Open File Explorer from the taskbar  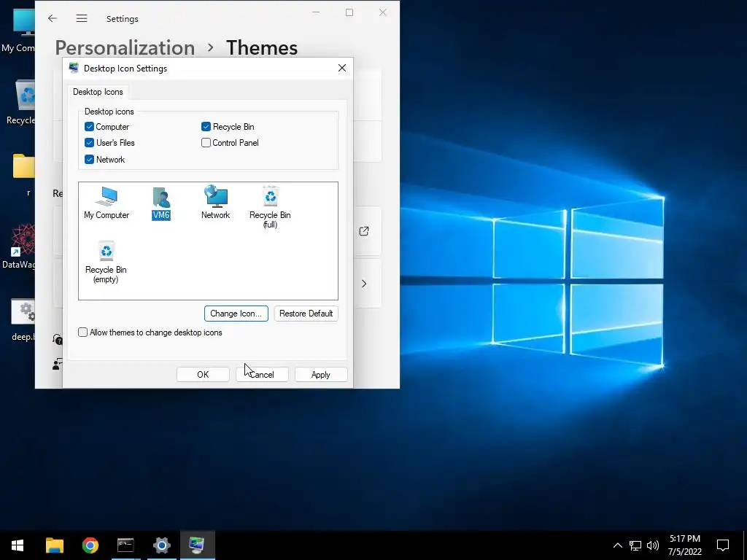point(54,545)
